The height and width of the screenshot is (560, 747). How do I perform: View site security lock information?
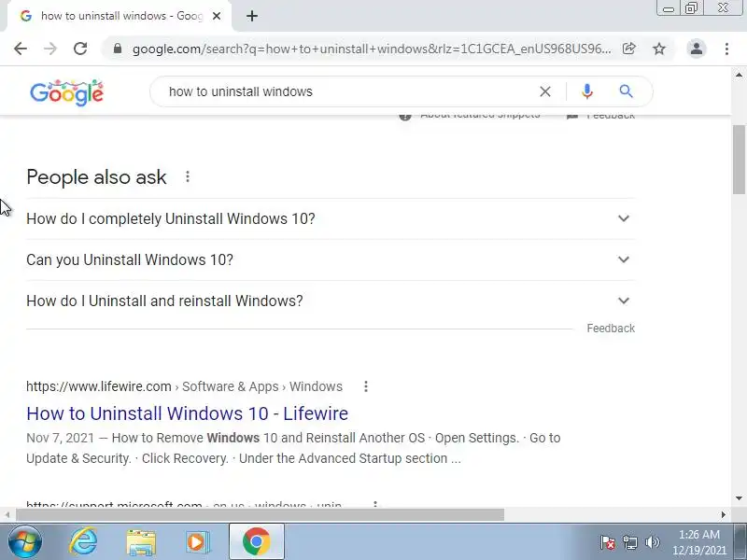pos(118,49)
